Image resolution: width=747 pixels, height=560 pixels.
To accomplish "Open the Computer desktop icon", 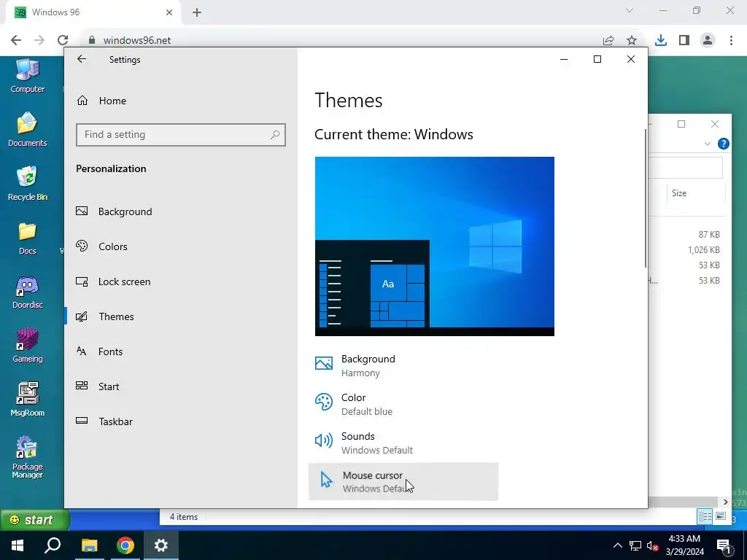I will coord(27,76).
